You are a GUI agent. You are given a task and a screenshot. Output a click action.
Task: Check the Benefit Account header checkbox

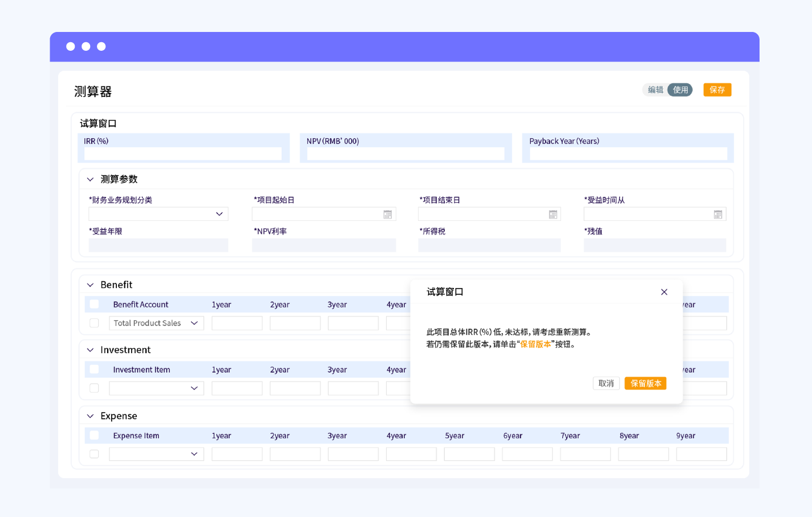(95, 304)
